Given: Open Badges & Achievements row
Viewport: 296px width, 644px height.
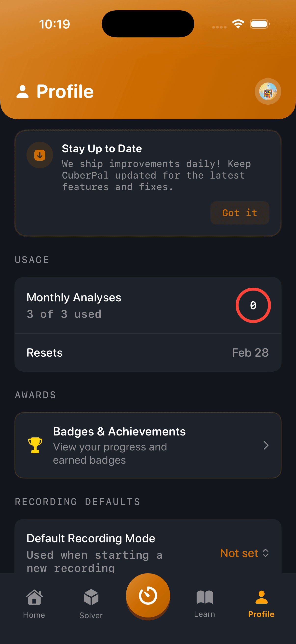Looking at the screenshot, I should pyautogui.click(x=148, y=445).
